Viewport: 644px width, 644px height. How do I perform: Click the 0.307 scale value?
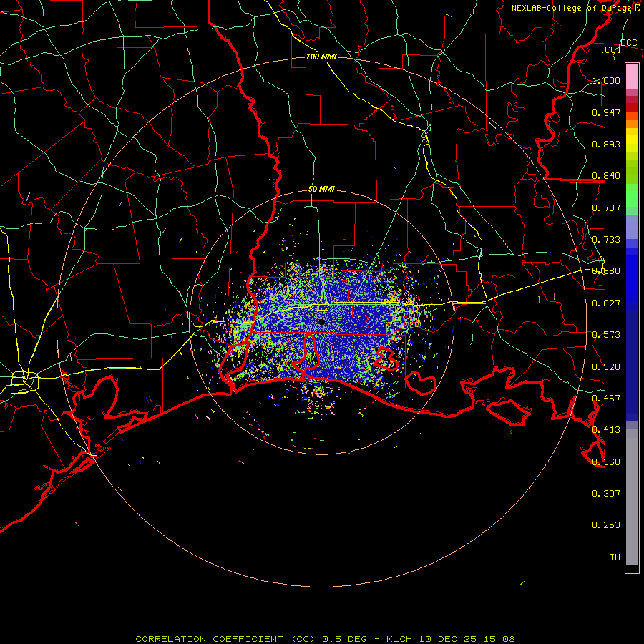click(606, 494)
